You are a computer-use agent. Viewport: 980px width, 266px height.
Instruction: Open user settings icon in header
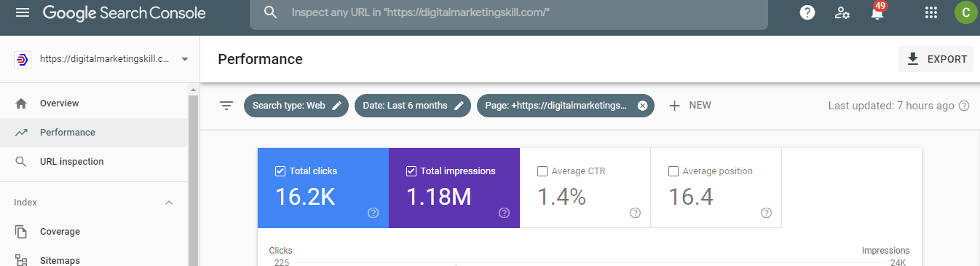pyautogui.click(x=842, y=13)
